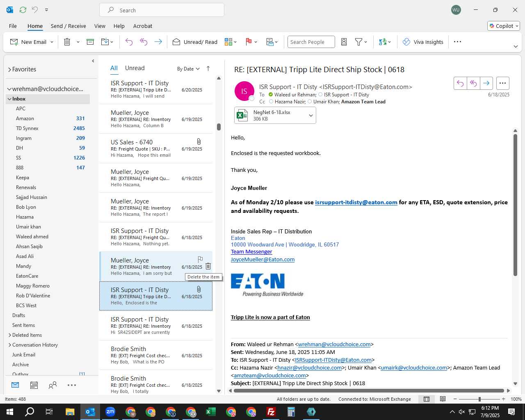Click the Undo icon in title bar

[x=35, y=10]
